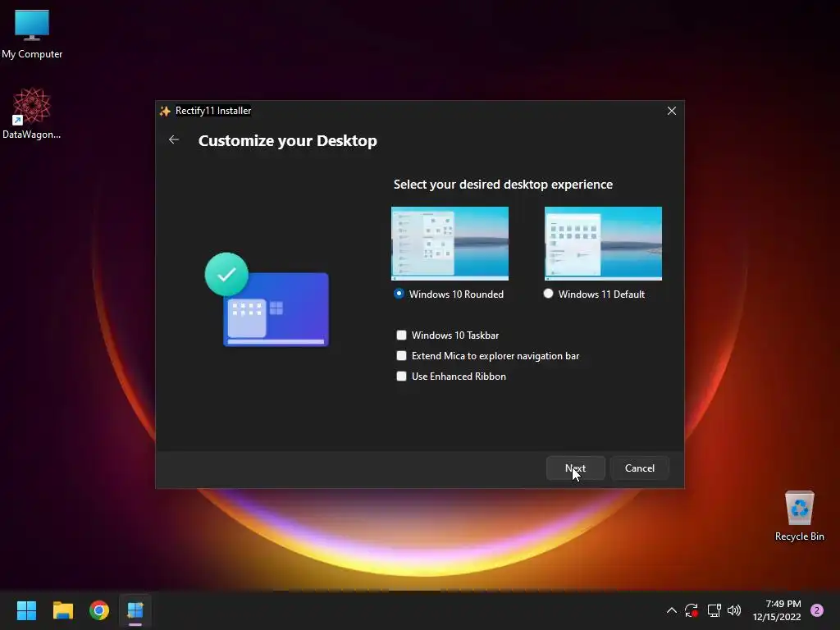This screenshot has width=840, height=630.
Task: Show hidden icons in the system tray
Action: 671,610
